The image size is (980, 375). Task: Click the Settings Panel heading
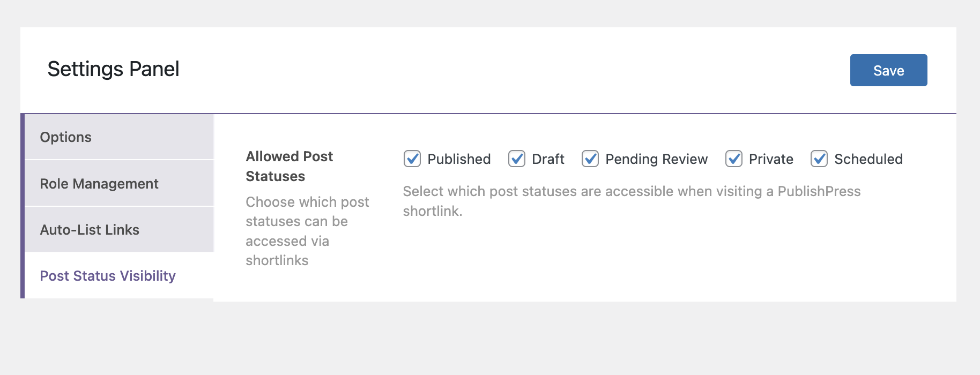pyautogui.click(x=113, y=69)
